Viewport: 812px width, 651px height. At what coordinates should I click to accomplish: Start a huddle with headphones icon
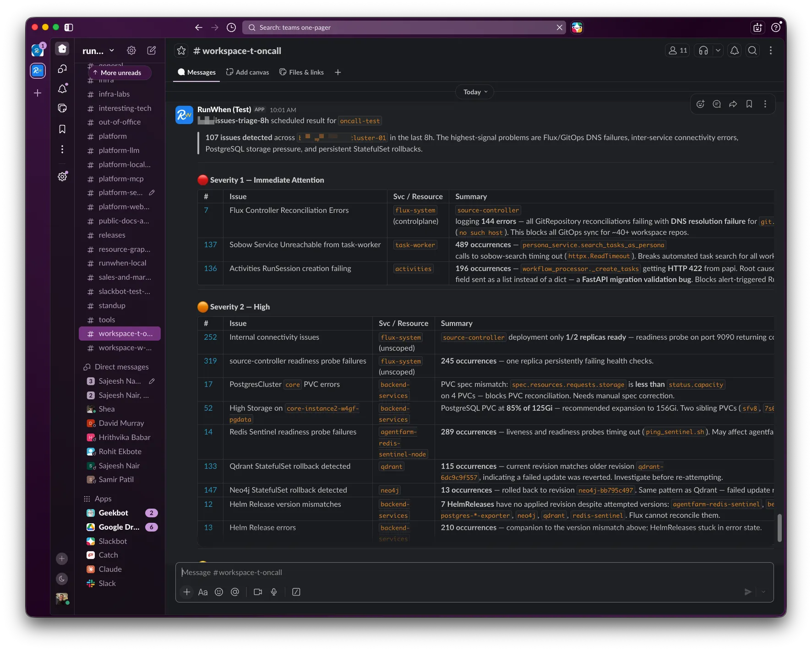coord(703,50)
